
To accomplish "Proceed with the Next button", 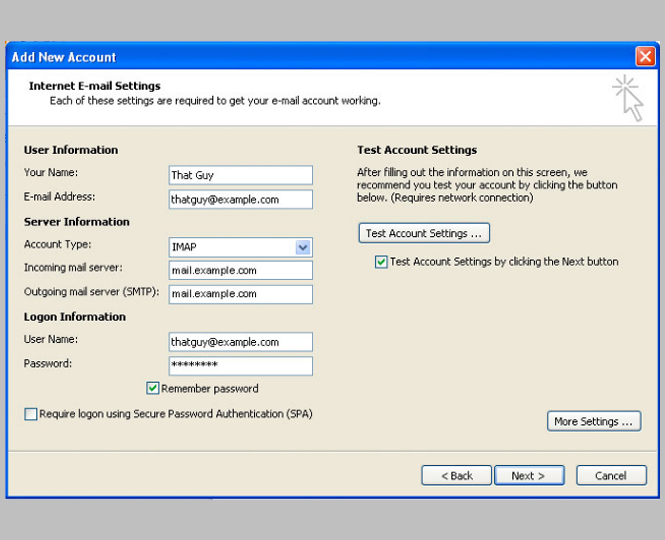I will [528, 476].
